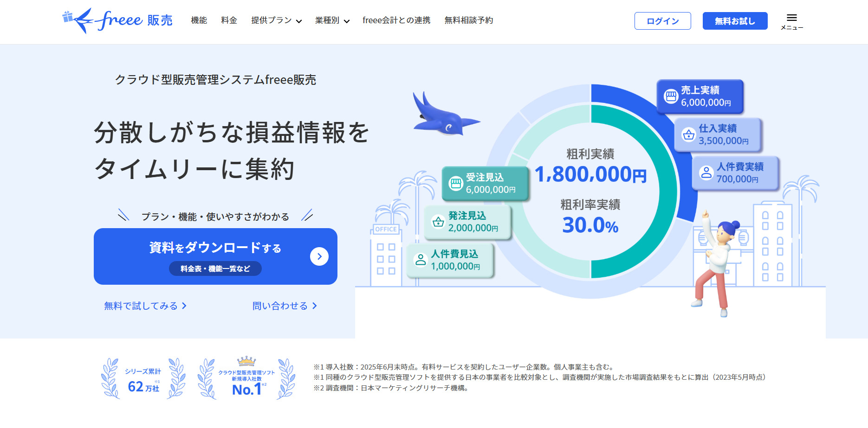Click the プラン・機能・使いやすさがわかる caption

(215, 217)
